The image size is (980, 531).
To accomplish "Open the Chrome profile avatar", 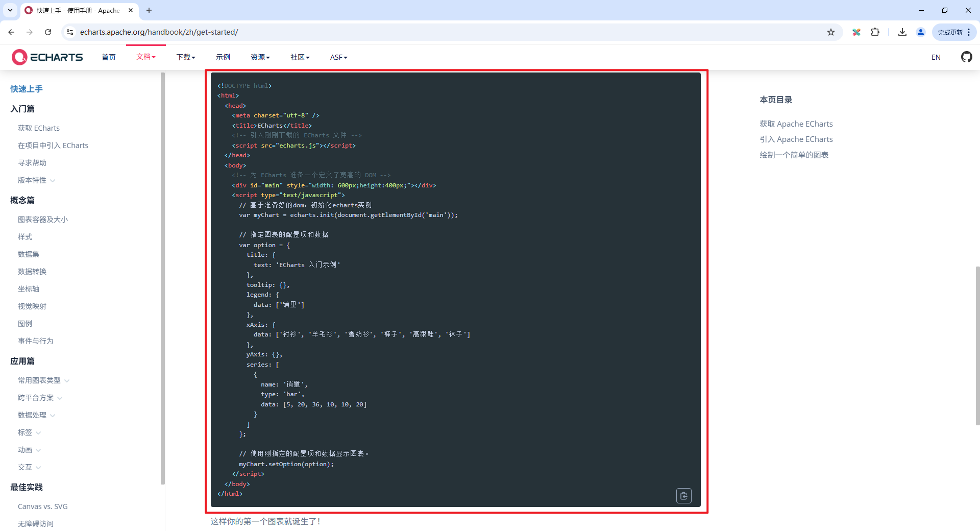I will point(921,32).
